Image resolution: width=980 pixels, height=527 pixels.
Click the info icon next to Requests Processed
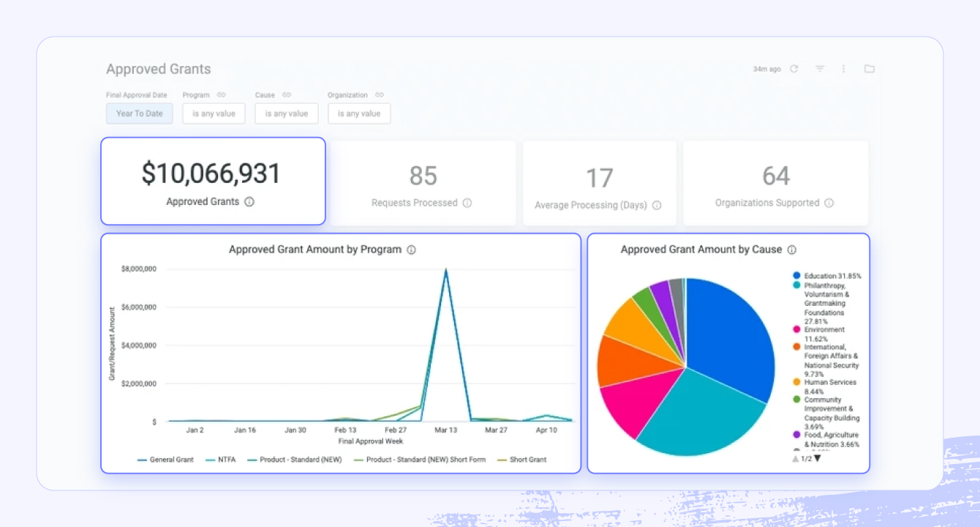coord(468,204)
